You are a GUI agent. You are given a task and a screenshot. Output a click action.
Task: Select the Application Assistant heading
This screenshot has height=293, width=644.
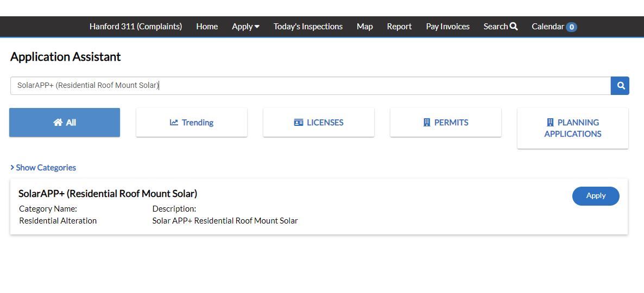pos(65,56)
